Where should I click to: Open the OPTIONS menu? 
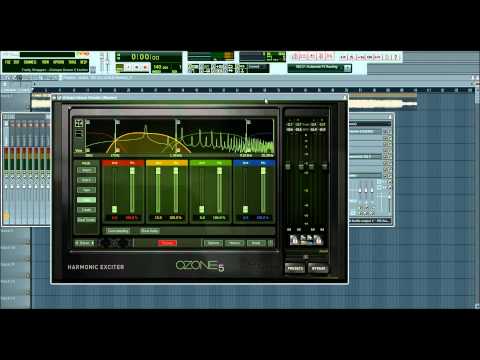pyautogui.click(x=58, y=62)
